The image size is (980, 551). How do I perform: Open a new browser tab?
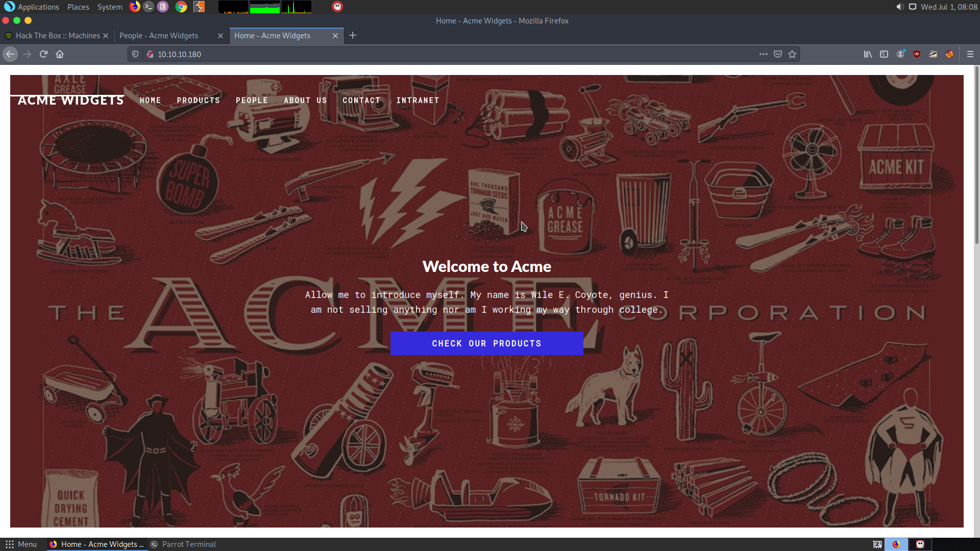[353, 35]
